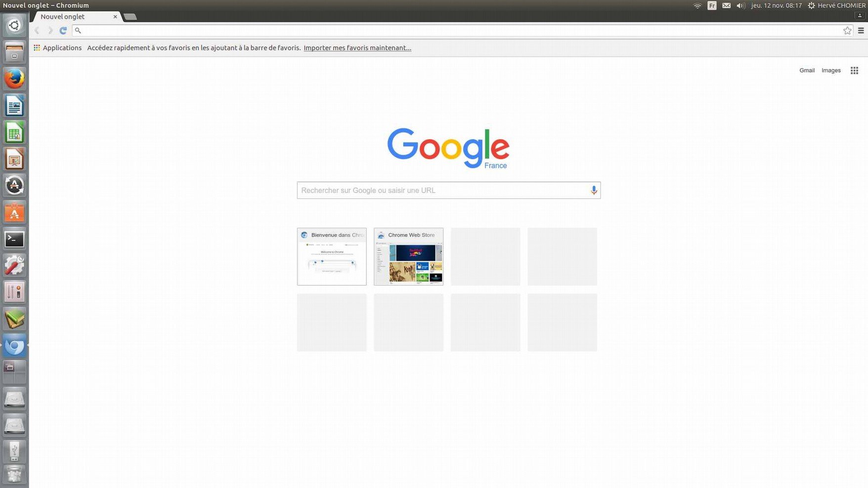868x488 pixels.
Task: Open the Bienvenue dans Chrome thumbnail
Action: pyautogui.click(x=332, y=256)
